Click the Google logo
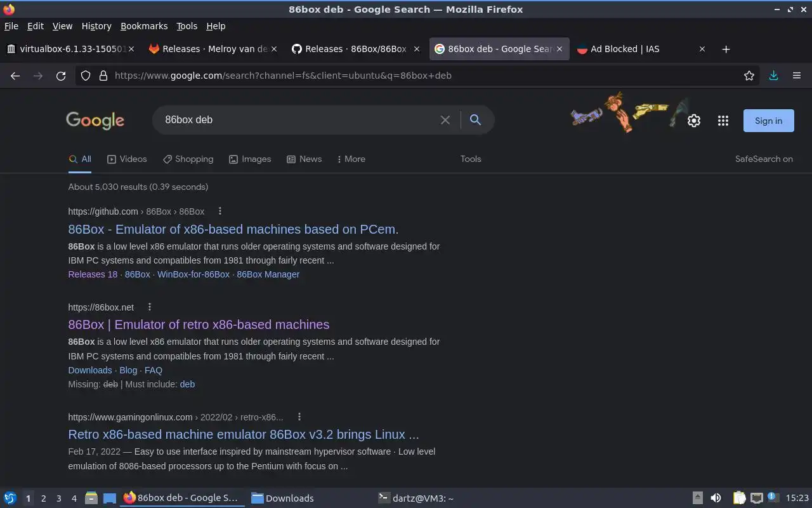812x508 pixels. pos(95,121)
